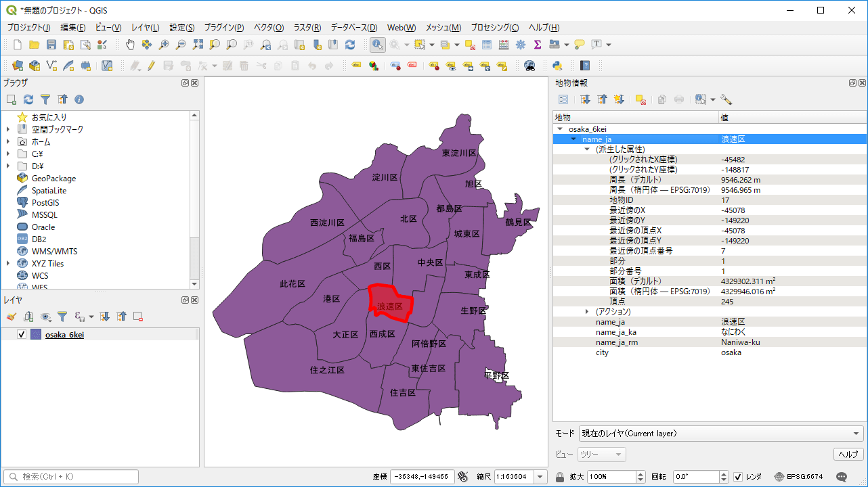This screenshot has width=868, height=487.
Task: Toggle form view in identify panel
Action: click(563, 99)
